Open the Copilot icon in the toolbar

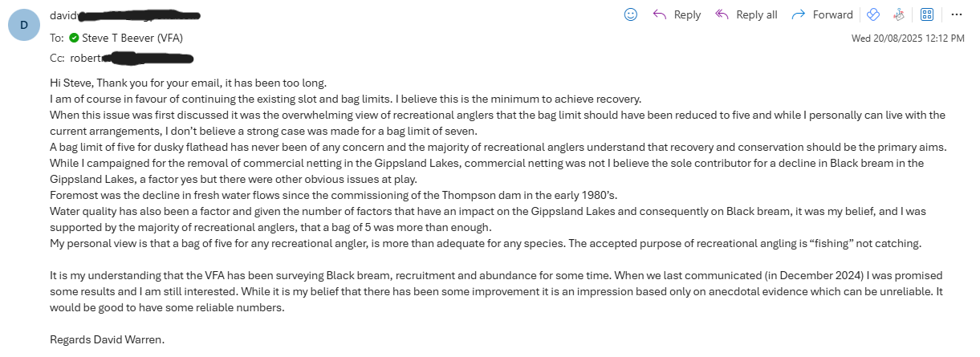click(874, 14)
